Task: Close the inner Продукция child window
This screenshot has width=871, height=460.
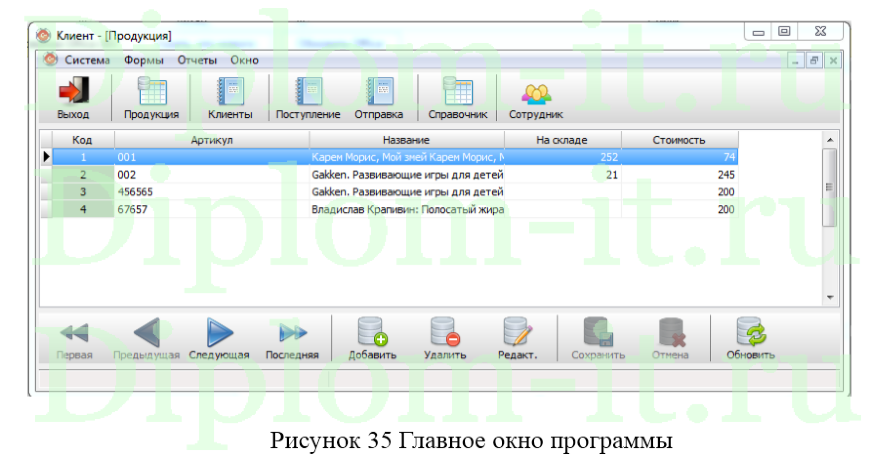Action: tap(833, 61)
